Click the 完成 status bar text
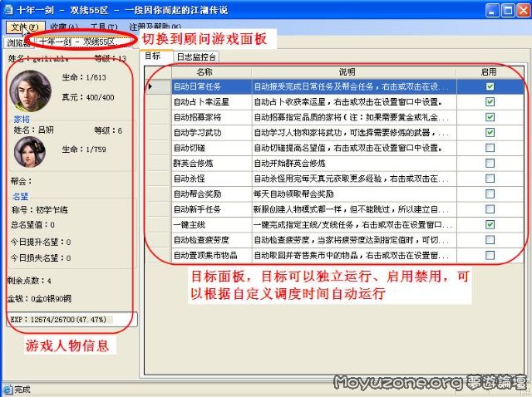Viewport: 532px width, 397px height. pos(22,390)
